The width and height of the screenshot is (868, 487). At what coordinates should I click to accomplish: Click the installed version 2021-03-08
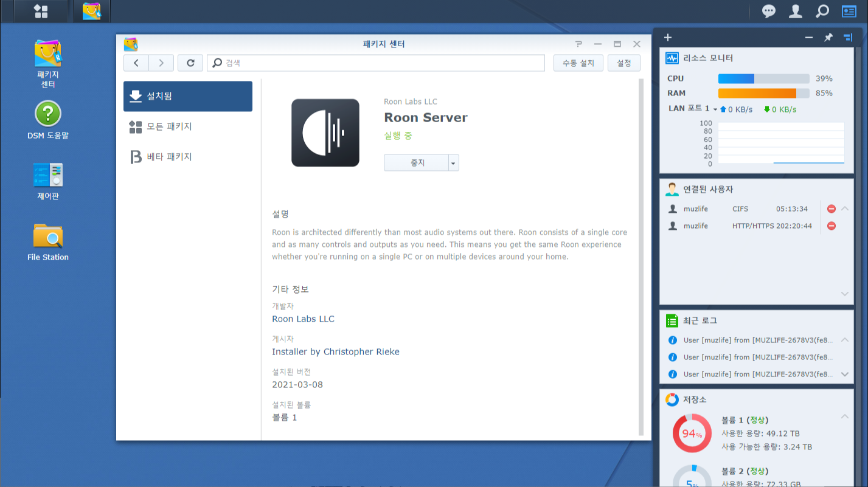[x=297, y=384]
